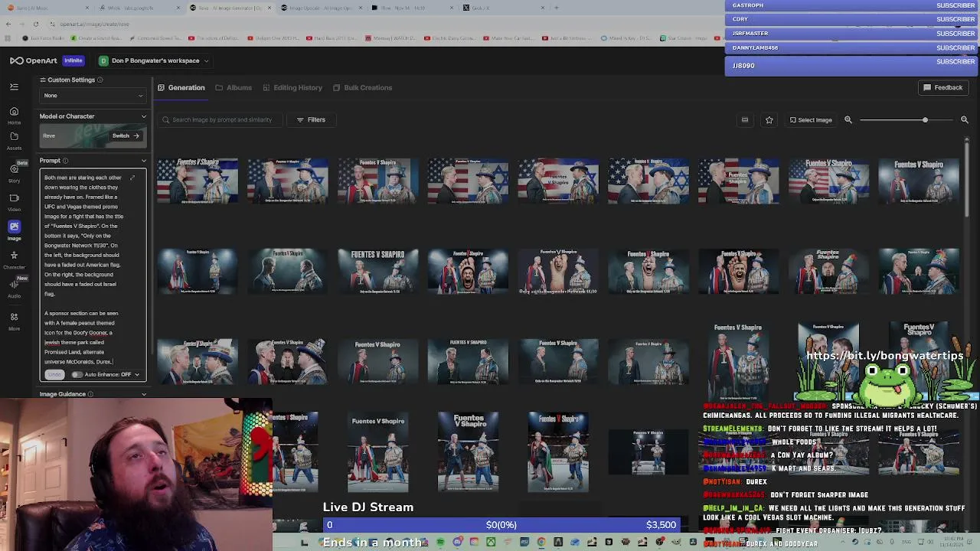Adjust the thumbnail zoom slider handle
The image size is (980, 551).
point(925,119)
